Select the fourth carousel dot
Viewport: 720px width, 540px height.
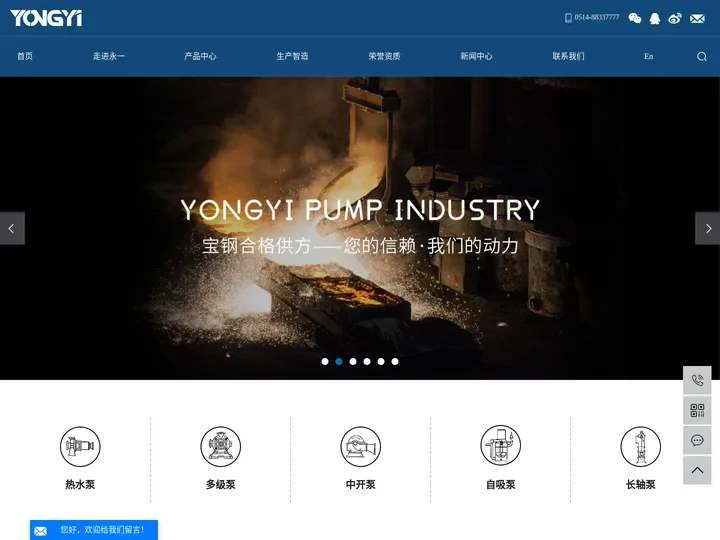click(x=367, y=361)
